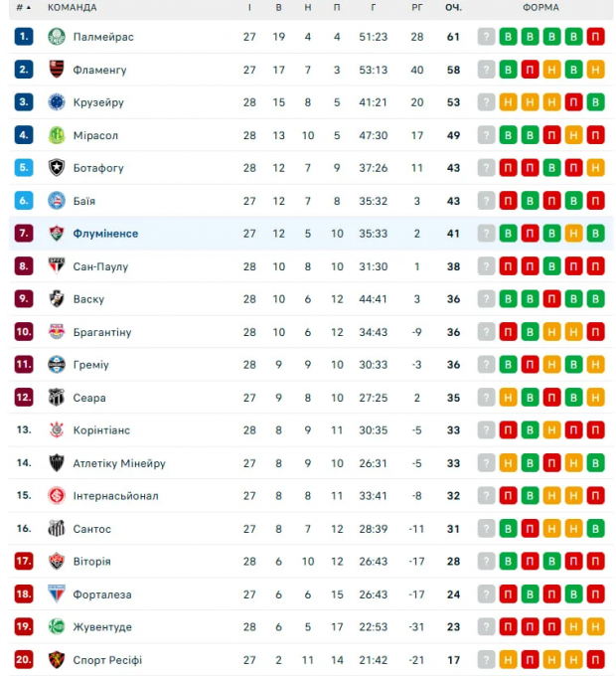Image resolution: width=616 pixels, height=676 pixels.
Task: Click Flamengo's gray question mark form badge
Action: click(x=486, y=70)
